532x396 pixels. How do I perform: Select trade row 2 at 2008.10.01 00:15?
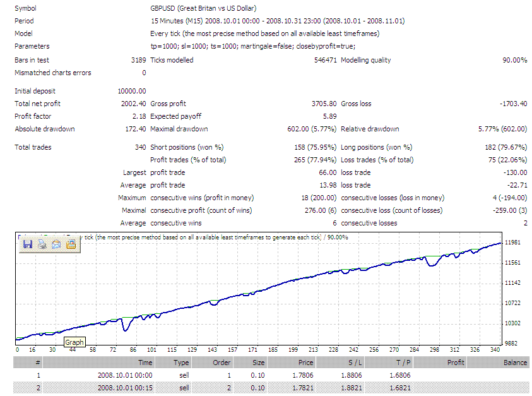(271, 388)
